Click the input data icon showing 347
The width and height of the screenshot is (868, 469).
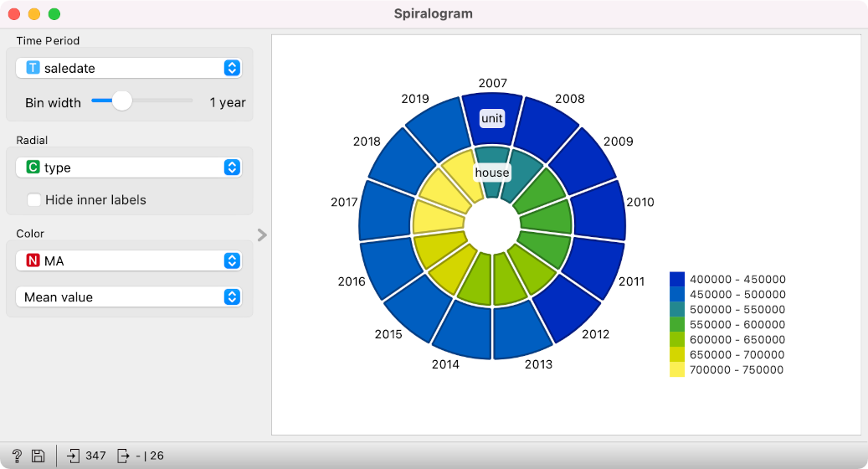pos(74,456)
